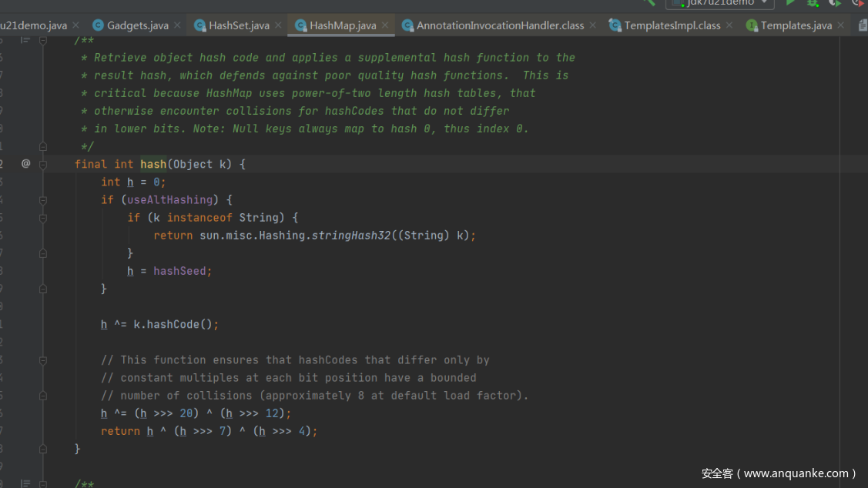868x488 pixels.
Task: Collapse the hash(Object k) method fold marker
Action: tap(43, 164)
